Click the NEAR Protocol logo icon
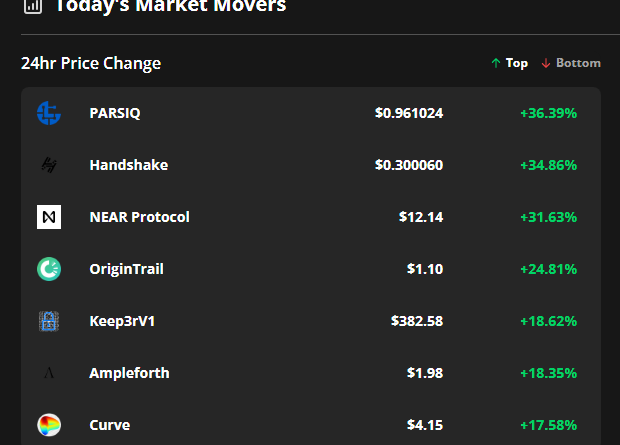Image resolution: width=620 pixels, height=445 pixels. (x=49, y=217)
